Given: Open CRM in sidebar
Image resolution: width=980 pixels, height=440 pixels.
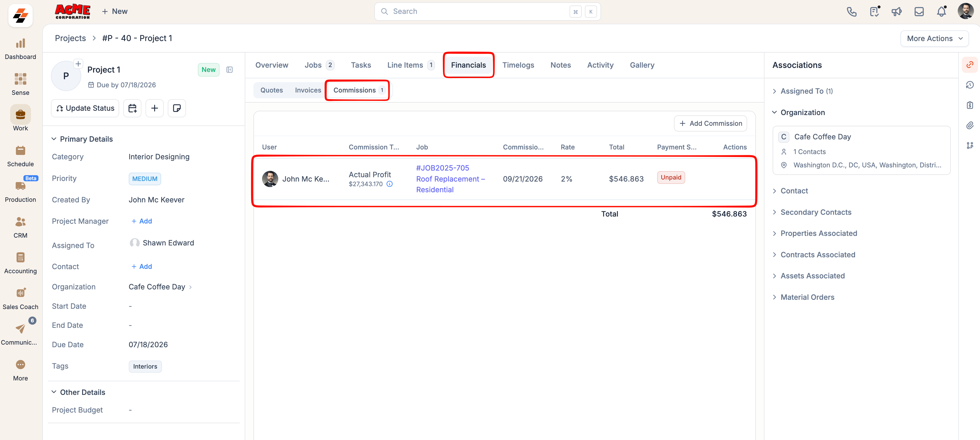Looking at the screenshot, I should (21, 228).
